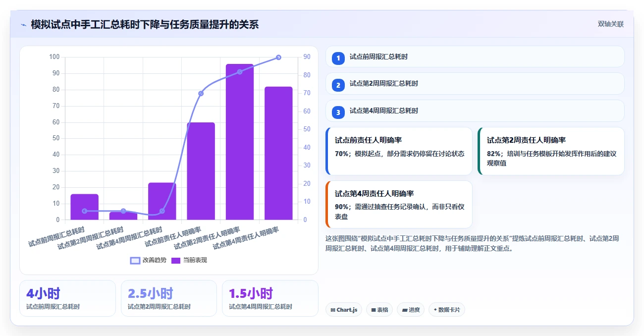Screen dimensions: 644x336
Task: Click the 1.5小时 stat card
Action: [270, 298]
